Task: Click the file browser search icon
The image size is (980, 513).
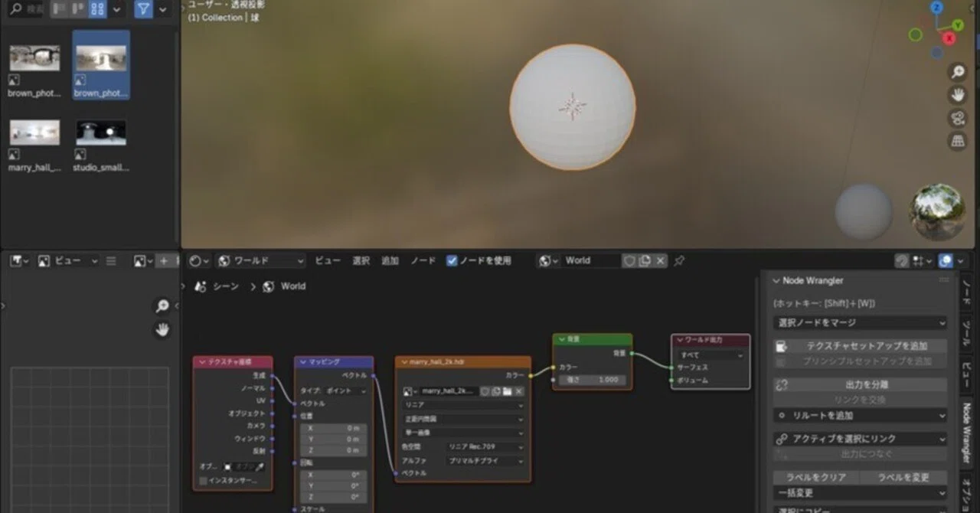Action: (x=15, y=9)
